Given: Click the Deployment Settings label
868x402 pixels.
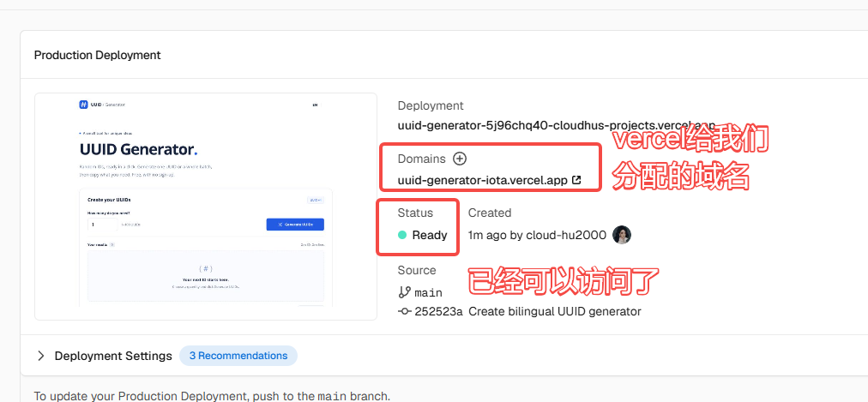Looking at the screenshot, I should click(x=113, y=356).
